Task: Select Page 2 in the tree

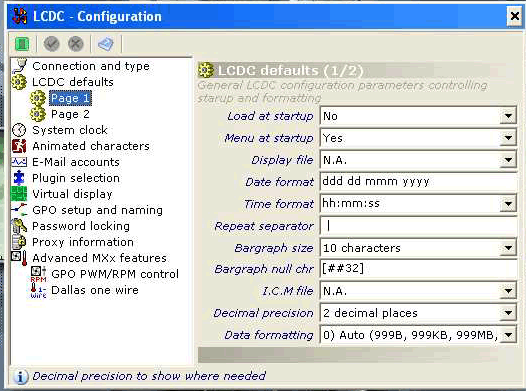Action: [x=70, y=114]
